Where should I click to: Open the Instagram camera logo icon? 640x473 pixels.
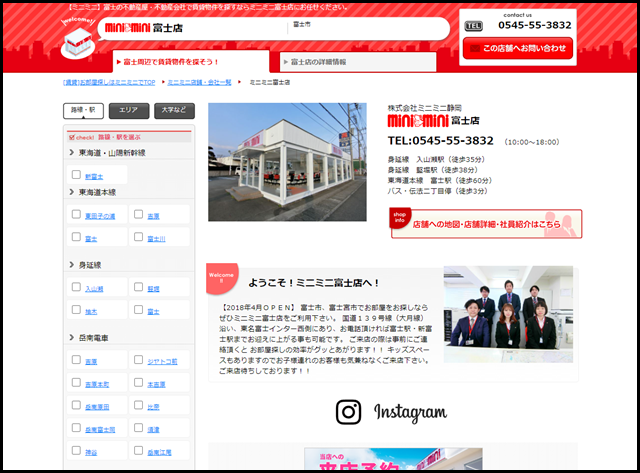pyautogui.click(x=348, y=412)
